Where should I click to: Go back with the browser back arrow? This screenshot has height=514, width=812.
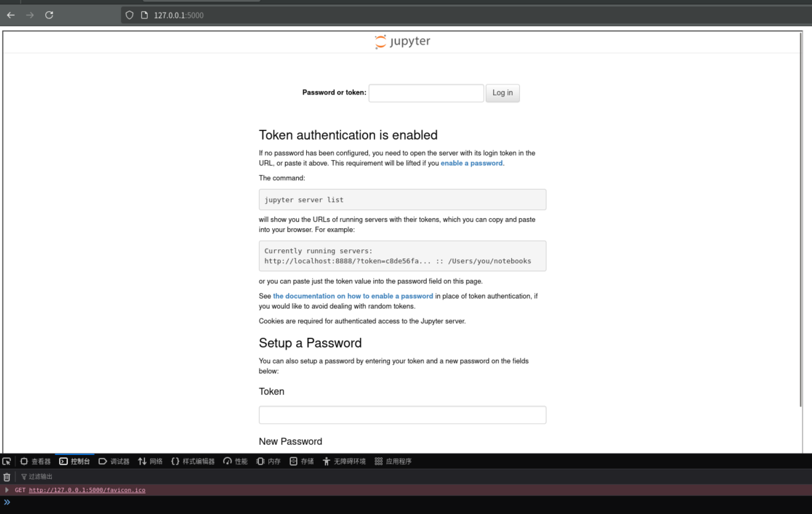coord(11,15)
